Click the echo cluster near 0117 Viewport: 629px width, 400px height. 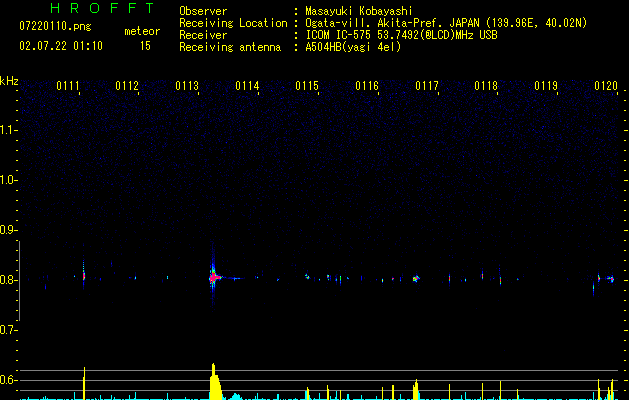click(x=416, y=278)
